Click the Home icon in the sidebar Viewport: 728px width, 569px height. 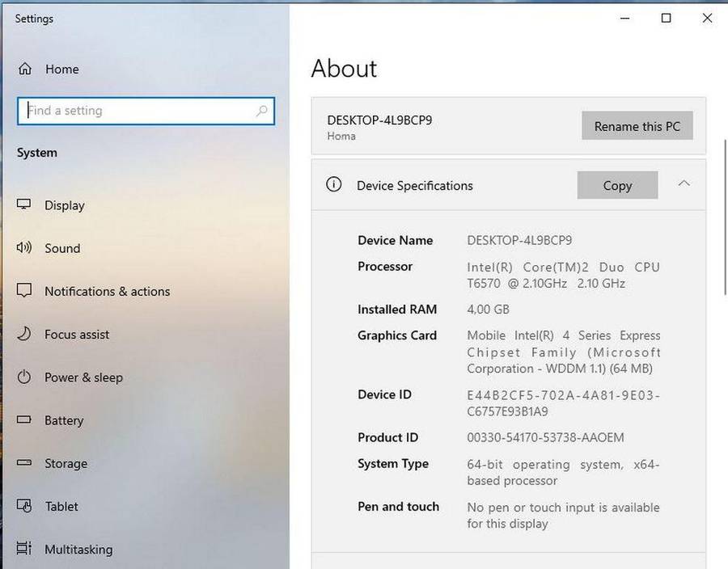tap(25, 69)
